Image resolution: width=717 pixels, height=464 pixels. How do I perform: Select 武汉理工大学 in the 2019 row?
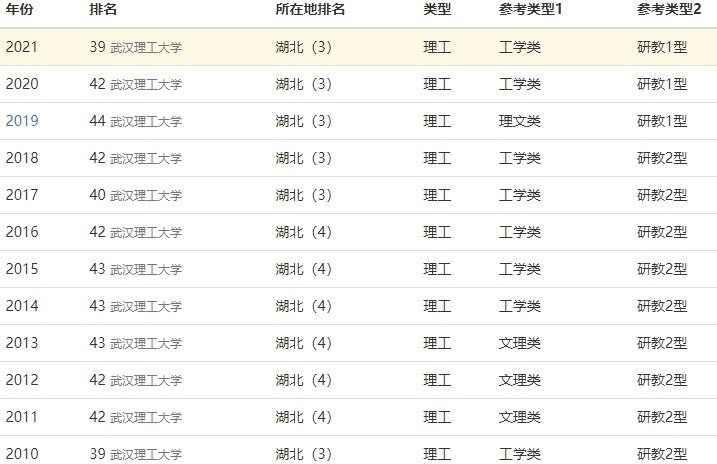tap(146, 122)
